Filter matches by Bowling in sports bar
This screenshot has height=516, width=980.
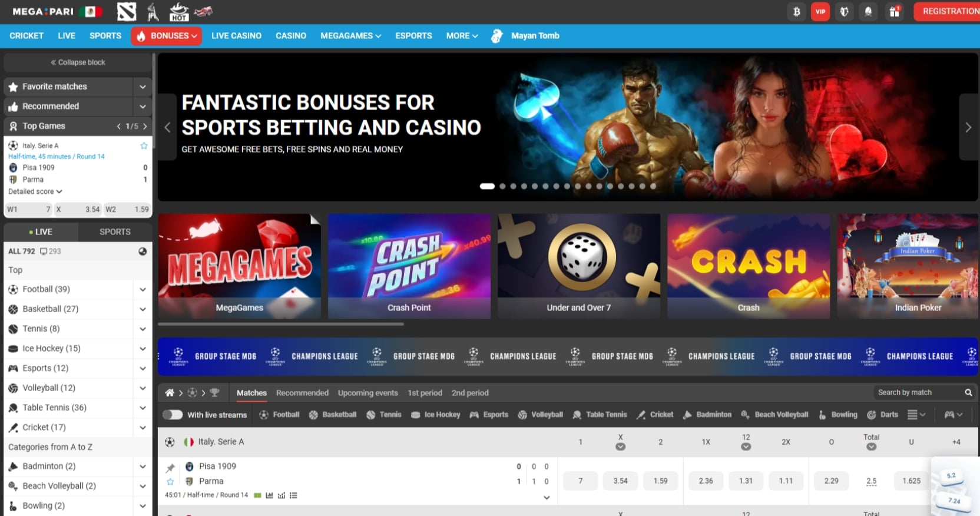(x=837, y=415)
